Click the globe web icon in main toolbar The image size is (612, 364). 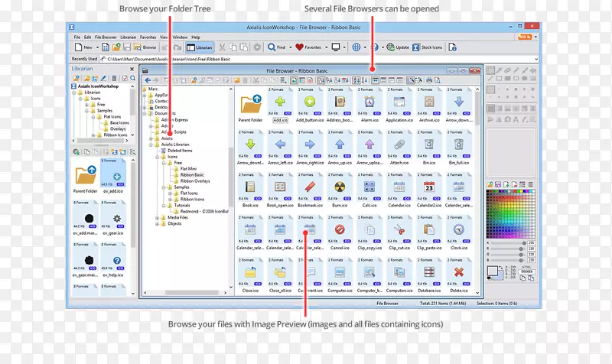tap(356, 47)
